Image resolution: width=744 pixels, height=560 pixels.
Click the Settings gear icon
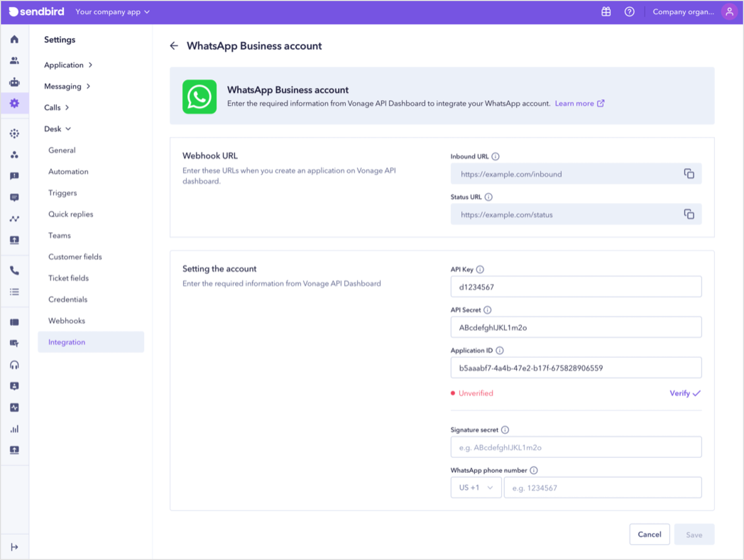(x=14, y=103)
